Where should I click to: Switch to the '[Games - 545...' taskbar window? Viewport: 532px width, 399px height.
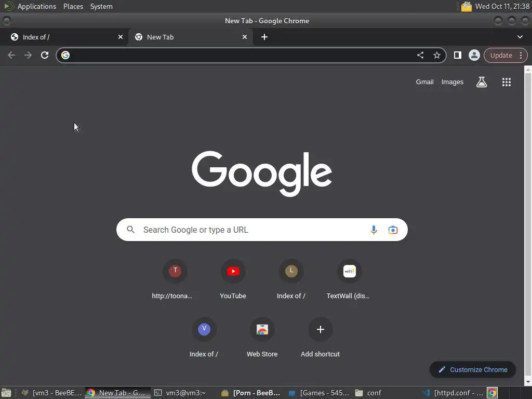[x=319, y=393]
